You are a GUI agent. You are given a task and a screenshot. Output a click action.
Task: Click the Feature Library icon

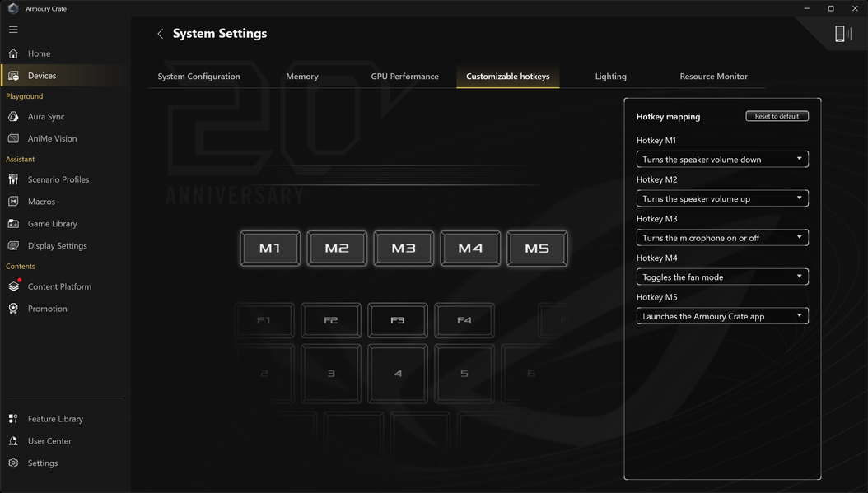13,419
